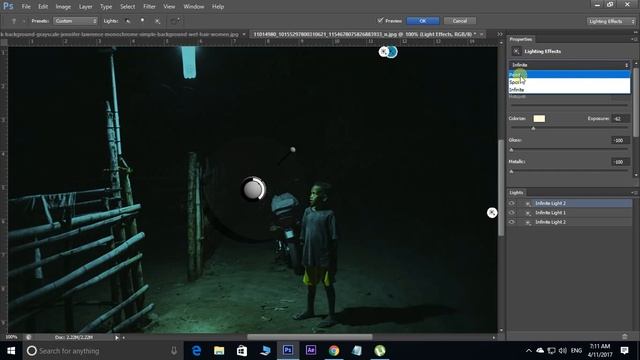Click the Gloss value field

pyautogui.click(x=621, y=140)
